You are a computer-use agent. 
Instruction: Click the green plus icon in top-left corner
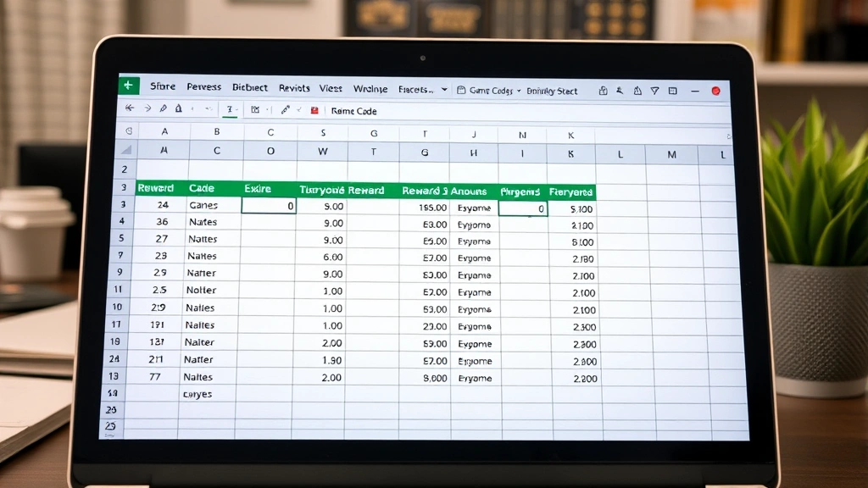coord(127,86)
